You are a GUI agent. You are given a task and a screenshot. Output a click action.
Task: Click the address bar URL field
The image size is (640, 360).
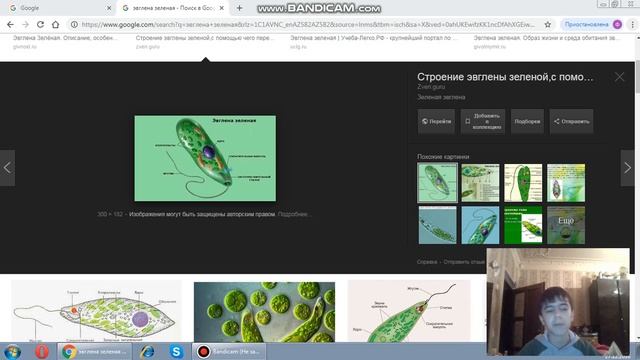[308, 24]
